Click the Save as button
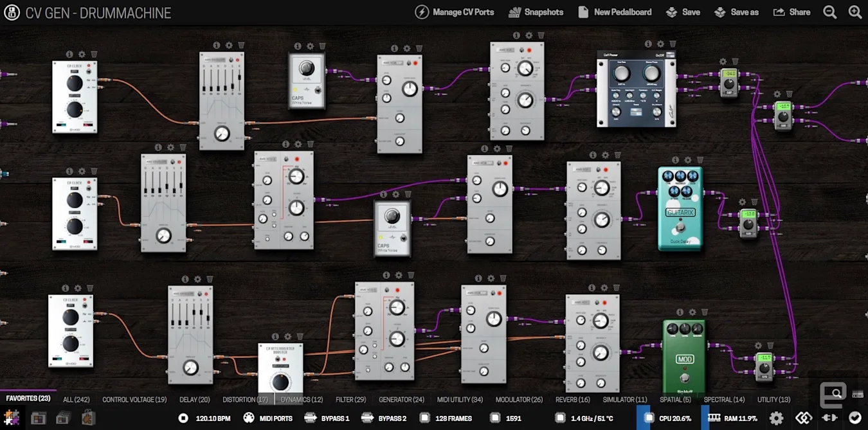This screenshot has height=430, width=868. 737,12
